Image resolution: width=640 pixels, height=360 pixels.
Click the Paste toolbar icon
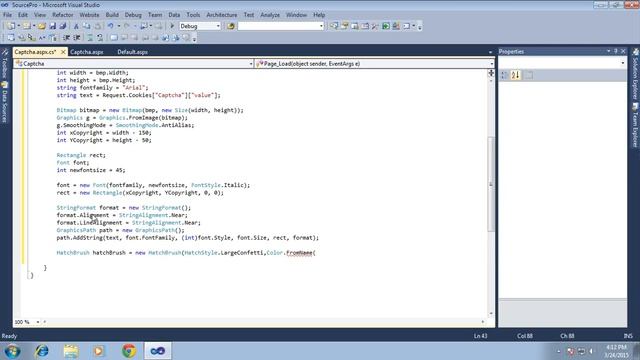[x=98, y=26]
